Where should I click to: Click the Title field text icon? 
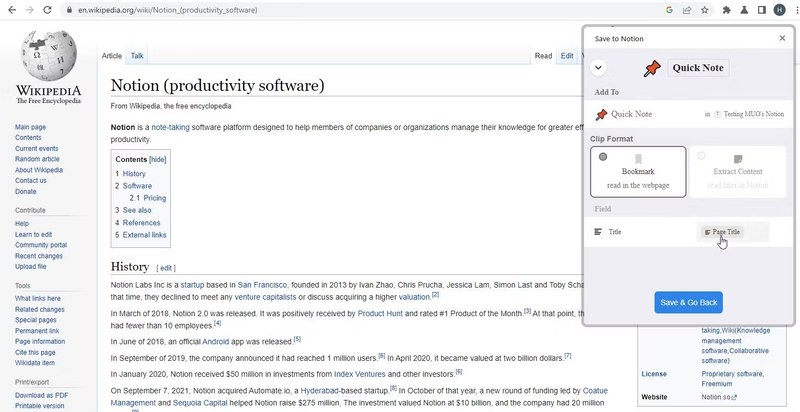(x=598, y=232)
